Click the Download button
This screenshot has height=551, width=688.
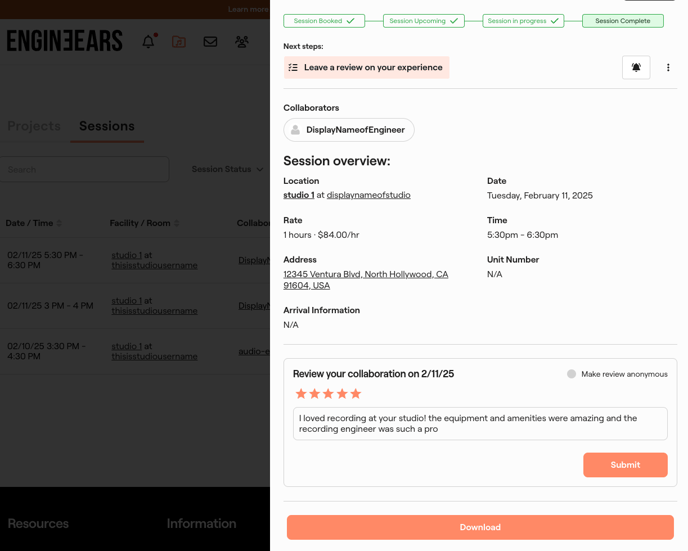click(480, 527)
